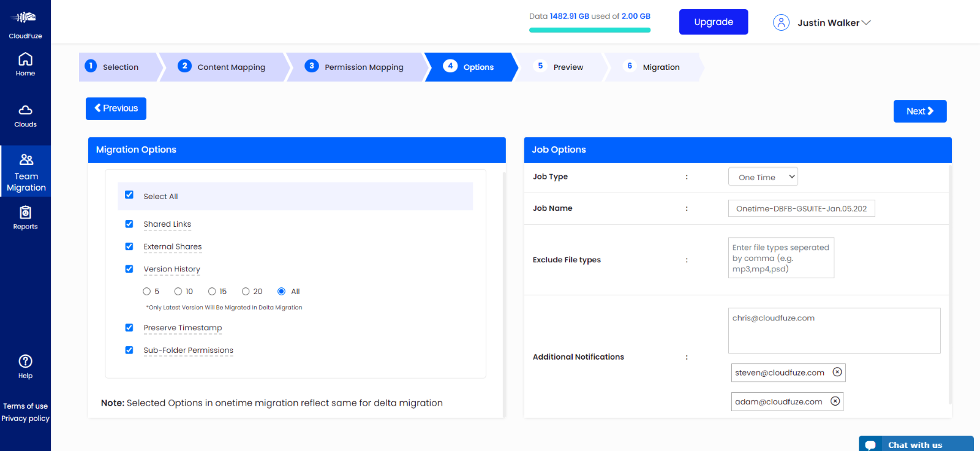The height and width of the screenshot is (451, 980).
Task: Click the step 2 number badge
Action: coord(184,66)
